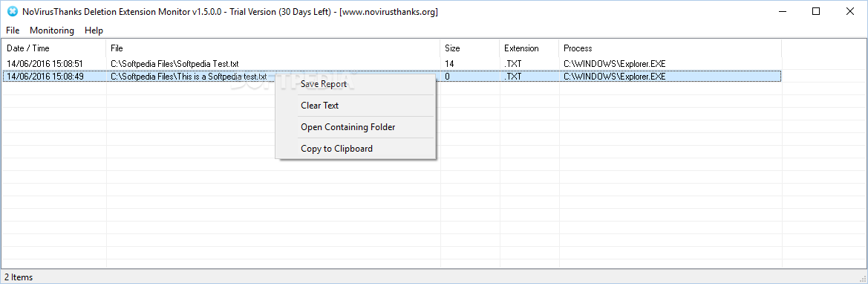Image resolution: width=868 pixels, height=284 pixels.
Task: Open the Help menu
Action: pos(94,30)
